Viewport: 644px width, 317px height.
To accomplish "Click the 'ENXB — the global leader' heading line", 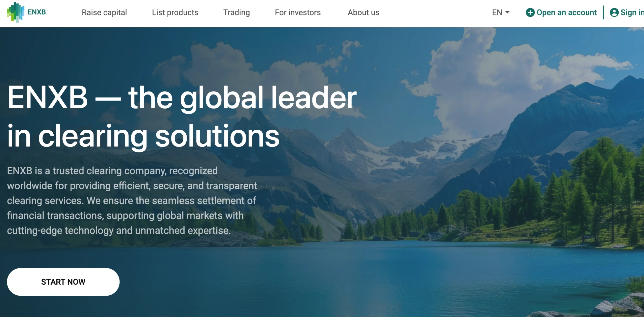I will coord(182,97).
